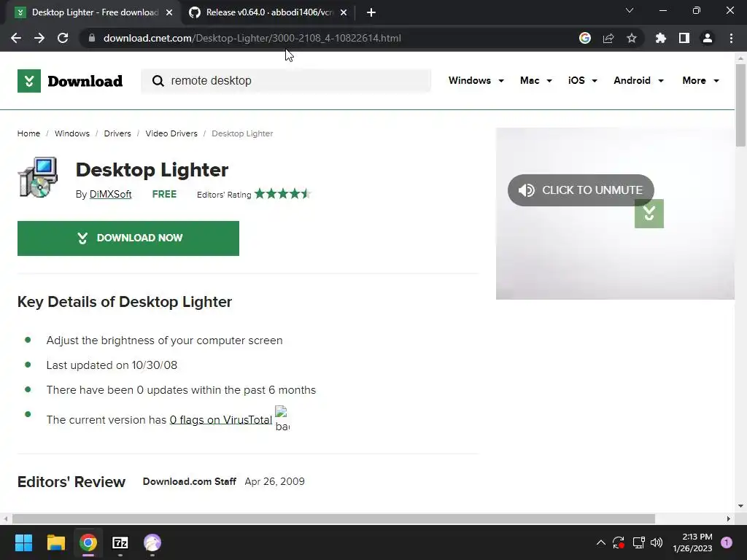The height and width of the screenshot is (560, 747).
Task: Click the editors' rating stars
Action: 283,194
